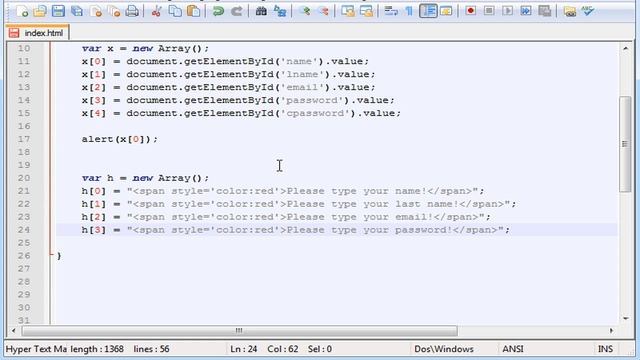Click the fold marker at line 26
This screenshot has width=640, height=360.
coord(51,255)
